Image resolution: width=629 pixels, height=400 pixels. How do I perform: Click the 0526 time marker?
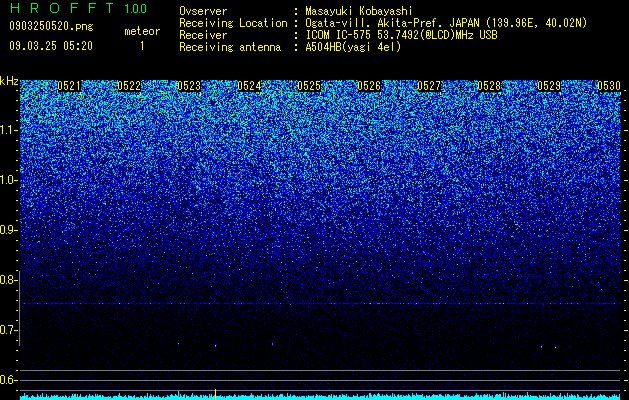pyautogui.click(x=369, y=86)
